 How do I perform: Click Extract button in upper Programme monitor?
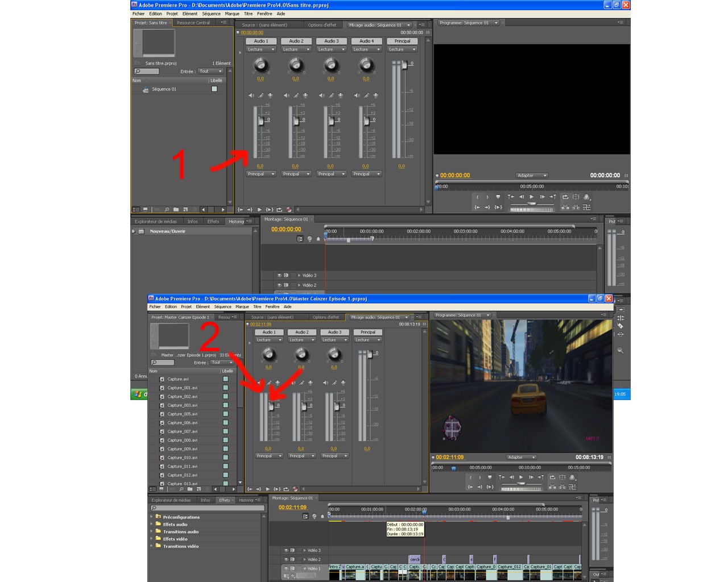tap(576, 207)
